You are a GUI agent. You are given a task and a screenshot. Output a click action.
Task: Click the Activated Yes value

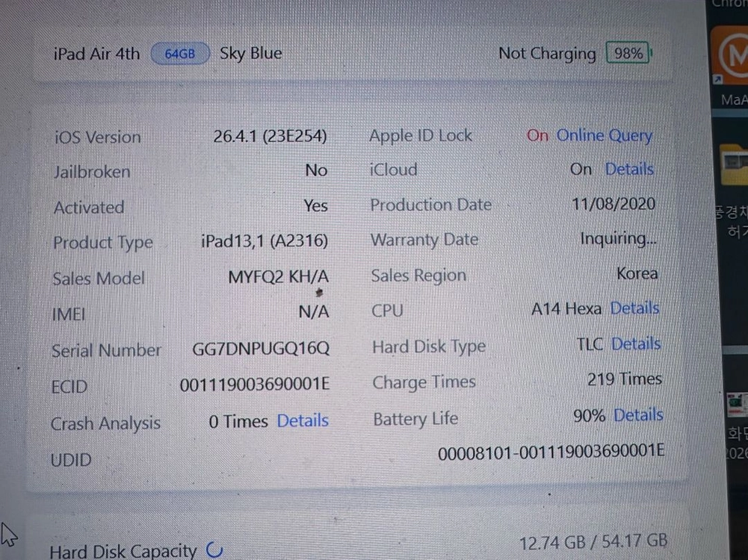tap(315, 206)
